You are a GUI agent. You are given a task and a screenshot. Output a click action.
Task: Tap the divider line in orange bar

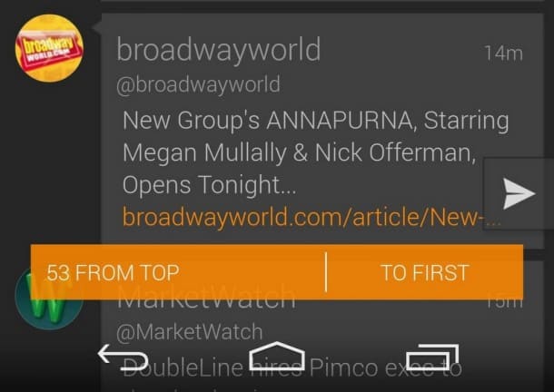[326, 272]
